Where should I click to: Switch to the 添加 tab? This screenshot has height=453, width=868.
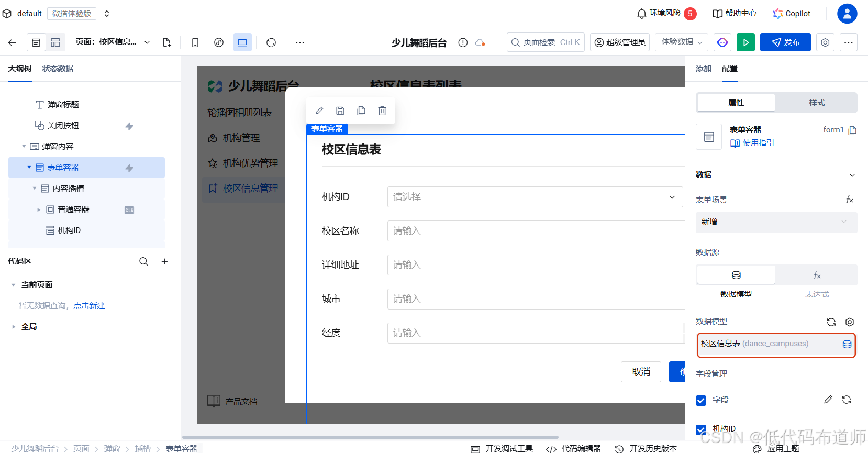tap(703, 69)
